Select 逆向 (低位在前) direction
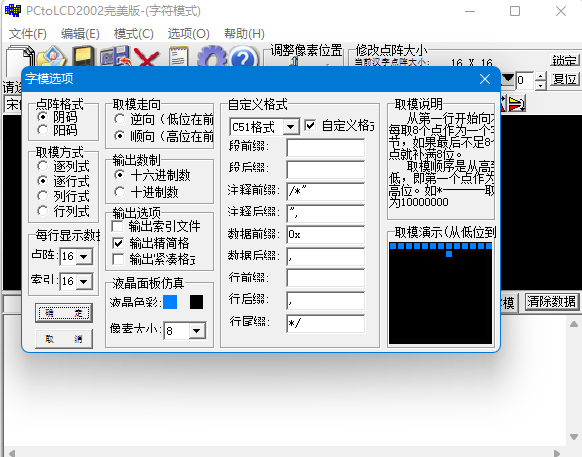582x457 pixels. (x=120, y=119)
